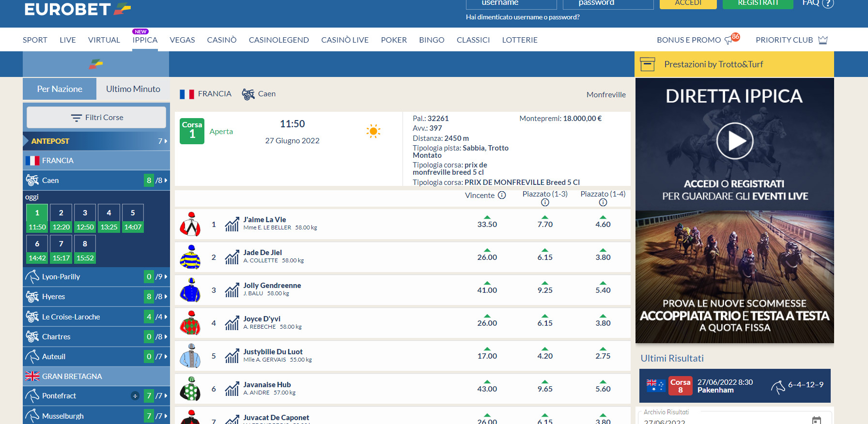Select Caen race 2 at 12:20
This screenshot has width=868, height=424.
(61, 219)
